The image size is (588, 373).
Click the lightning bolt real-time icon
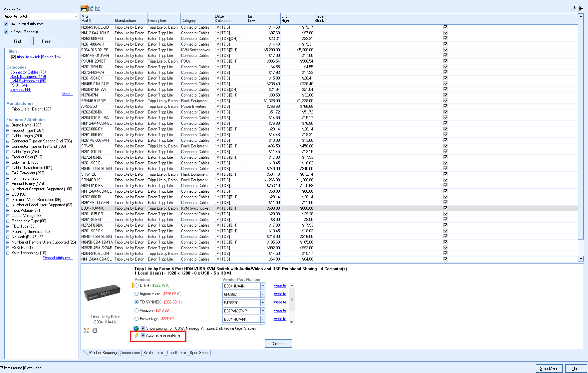point(136,335)
